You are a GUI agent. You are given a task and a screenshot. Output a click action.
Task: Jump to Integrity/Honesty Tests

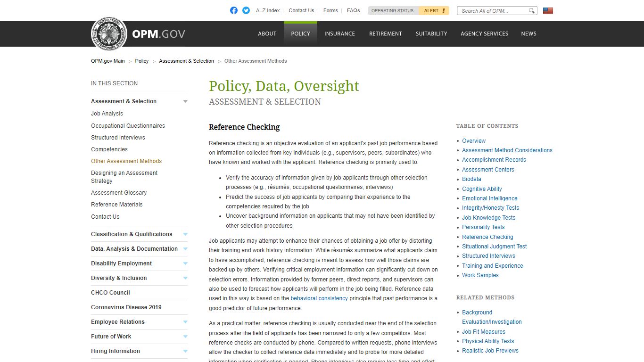click(490, 208)
